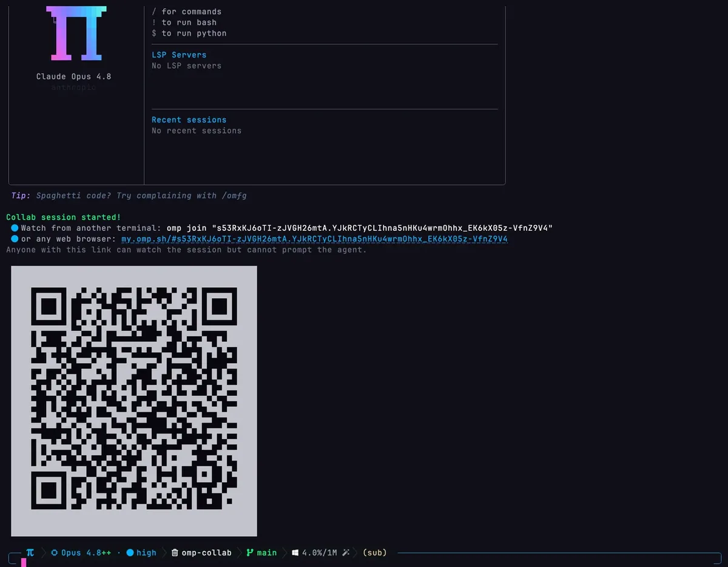Click the 'Anyone with this link can watch' notice
This screenshot has width=728, height=567.
[x=187, y=250]
